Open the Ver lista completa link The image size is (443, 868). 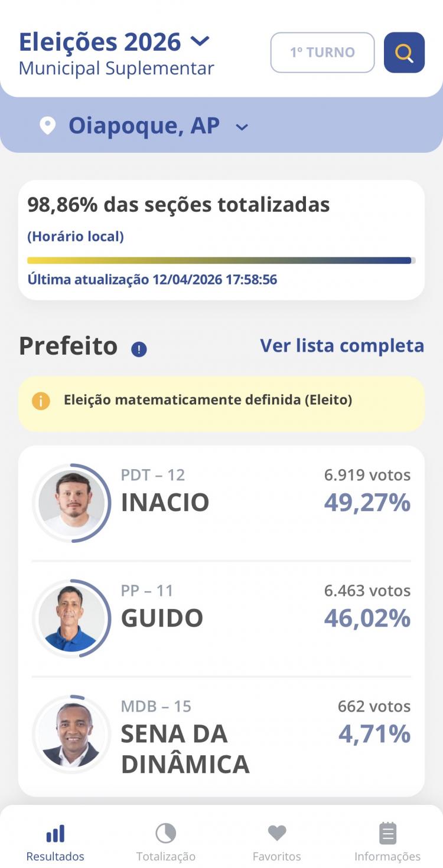click(x=342, y=346)
